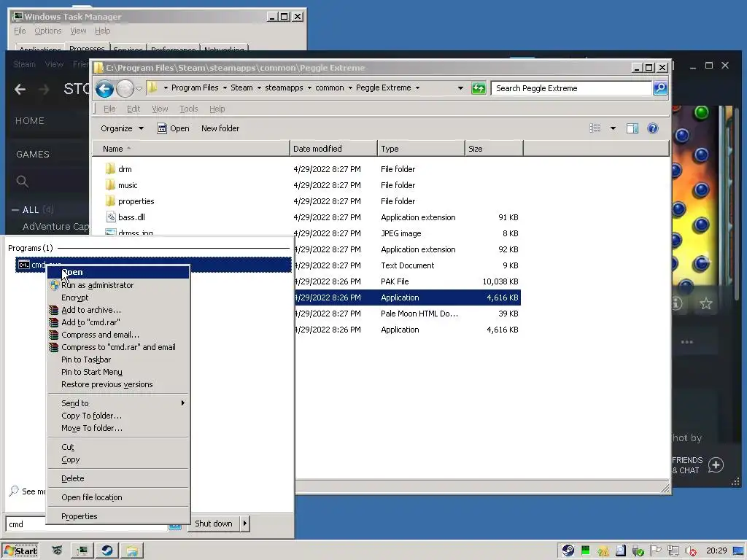
Task: Click the Steam favorite star icon
Action: [706, 303]
